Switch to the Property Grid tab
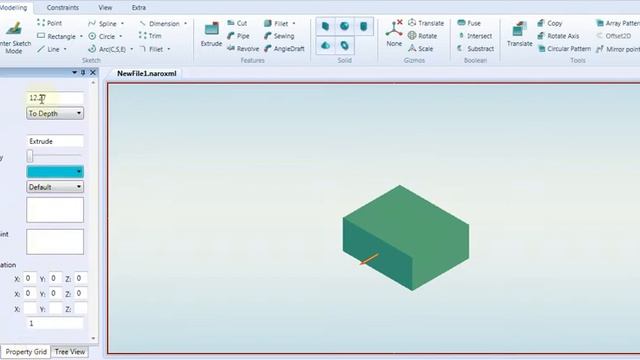 pyautogui.click(x=26, y=351)
